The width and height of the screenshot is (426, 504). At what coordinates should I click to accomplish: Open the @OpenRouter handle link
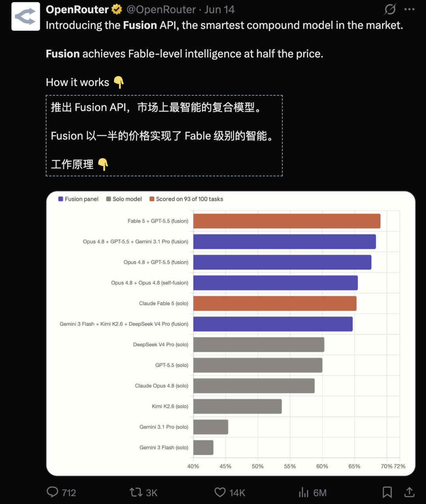click(x=161, y=9)
